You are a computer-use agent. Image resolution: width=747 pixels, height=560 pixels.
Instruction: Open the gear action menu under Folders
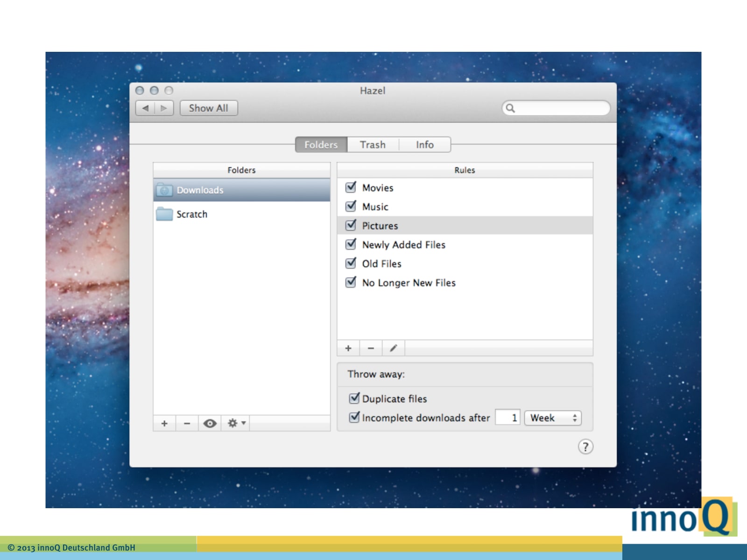(x=236, y=423)
